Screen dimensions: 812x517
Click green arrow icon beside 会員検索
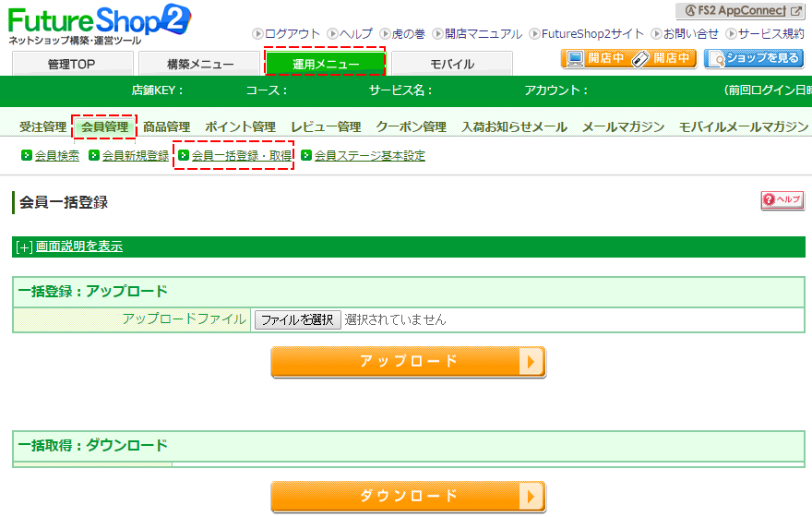[27, 155]
